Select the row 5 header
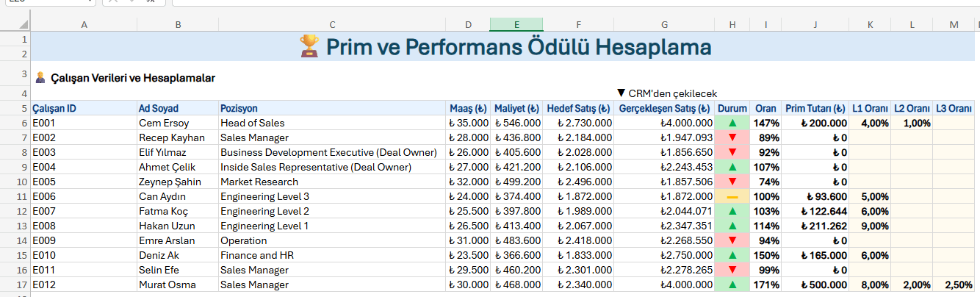The image size is (980, 297). [24, 108]
